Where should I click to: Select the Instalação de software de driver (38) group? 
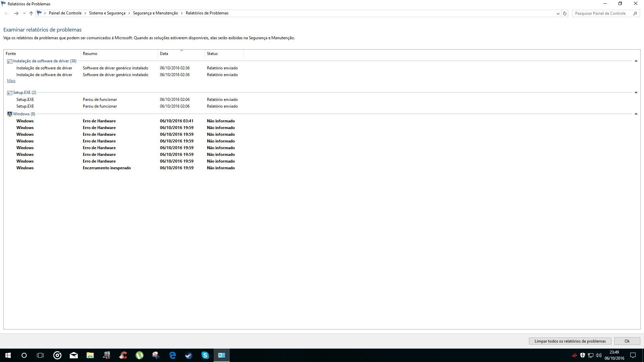pos(45,61)
